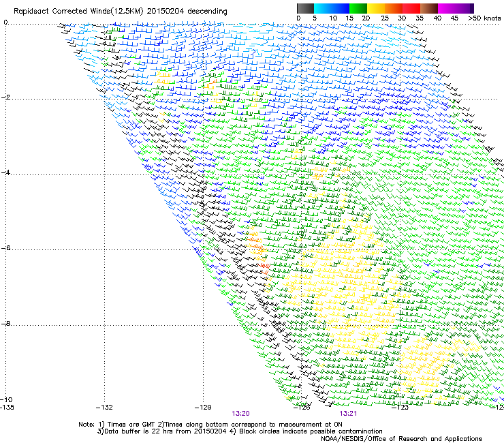504x443 pixels.
Task: Click the latitude label '-2'
Action: (x=5, y=97)
